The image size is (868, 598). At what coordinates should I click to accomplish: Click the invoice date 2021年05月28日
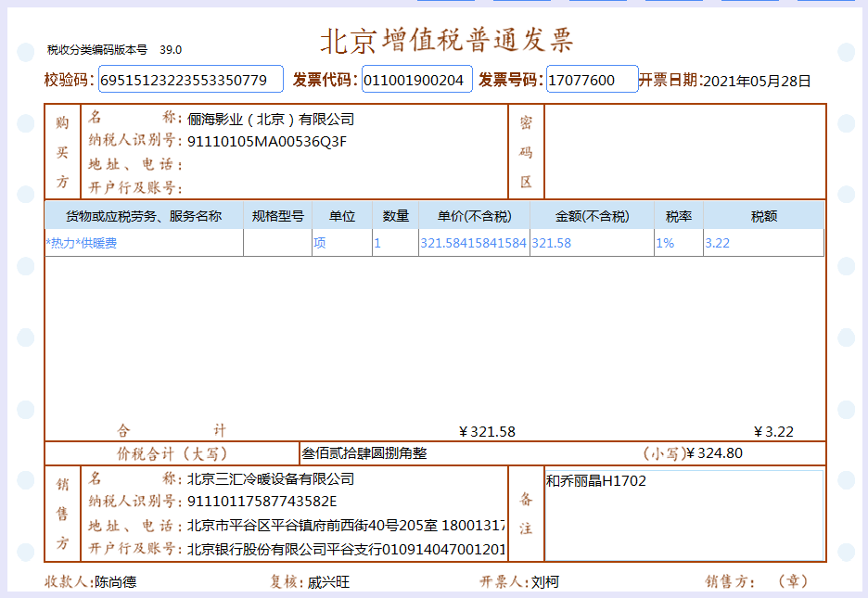[x=757, y=81]
